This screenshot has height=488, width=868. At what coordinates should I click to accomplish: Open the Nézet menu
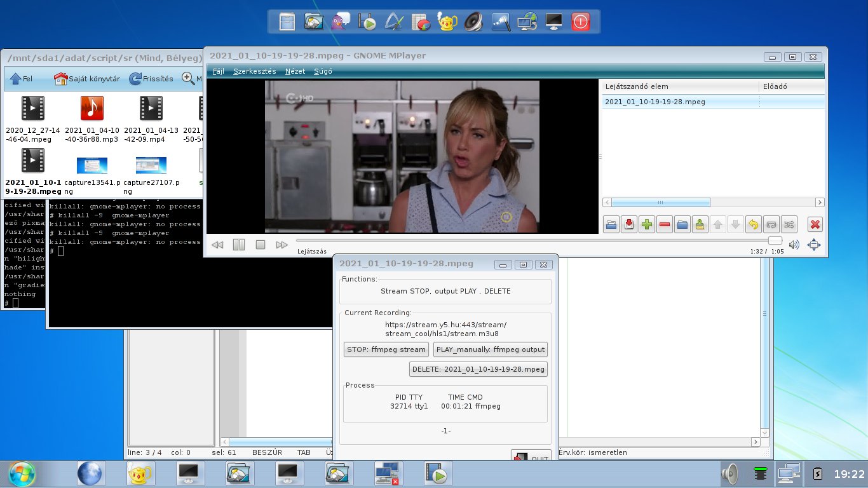pos(295,71)
